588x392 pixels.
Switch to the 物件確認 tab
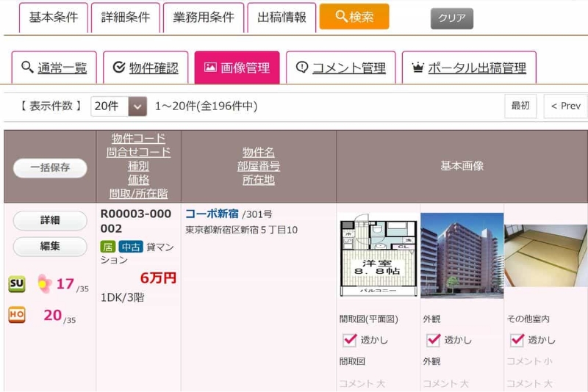146,68
